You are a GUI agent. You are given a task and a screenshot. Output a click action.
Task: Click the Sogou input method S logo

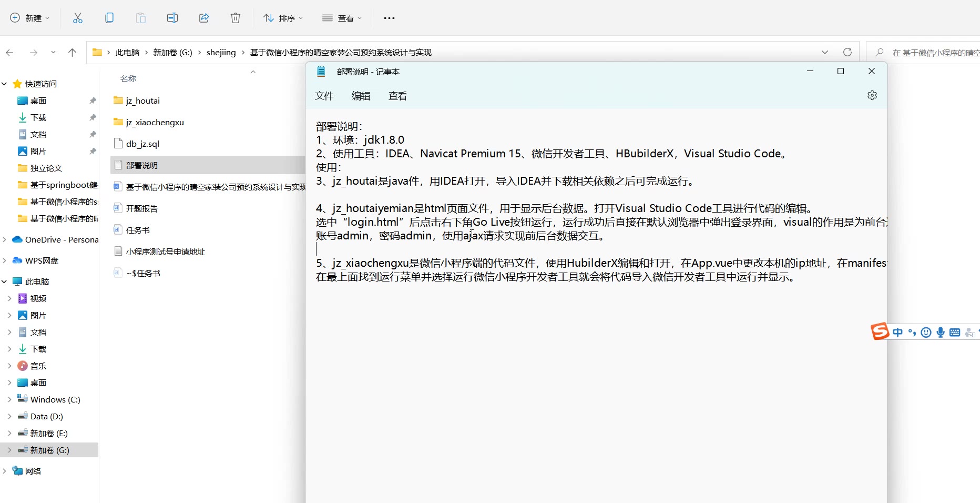[880, 331]
